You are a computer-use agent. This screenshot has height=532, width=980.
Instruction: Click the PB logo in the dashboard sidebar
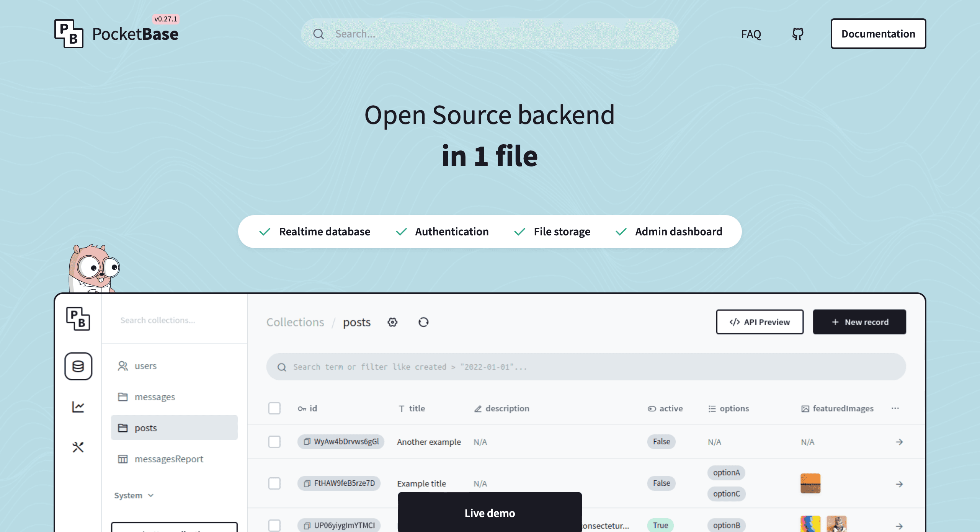[x=78, y=318]
